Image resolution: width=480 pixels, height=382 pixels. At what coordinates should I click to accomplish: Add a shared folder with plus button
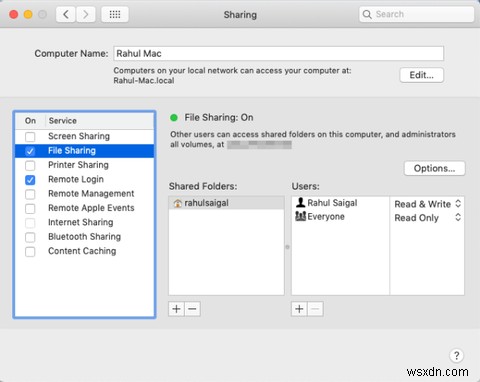click(176, 309)
